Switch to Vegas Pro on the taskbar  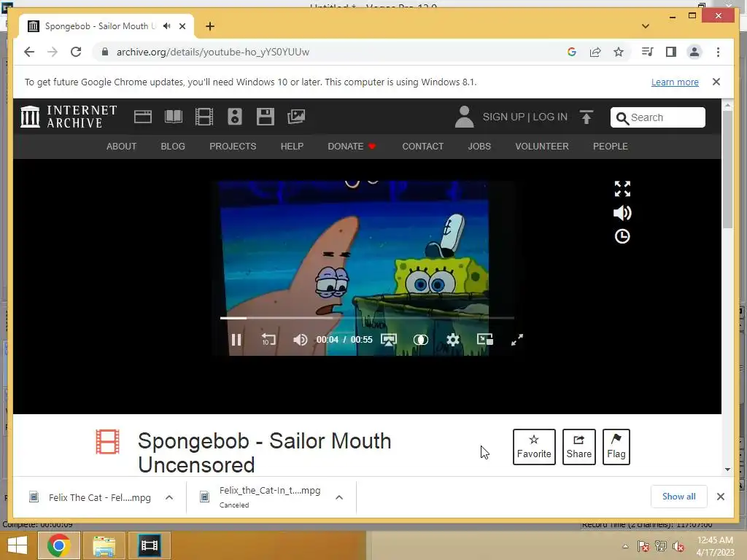149,545
